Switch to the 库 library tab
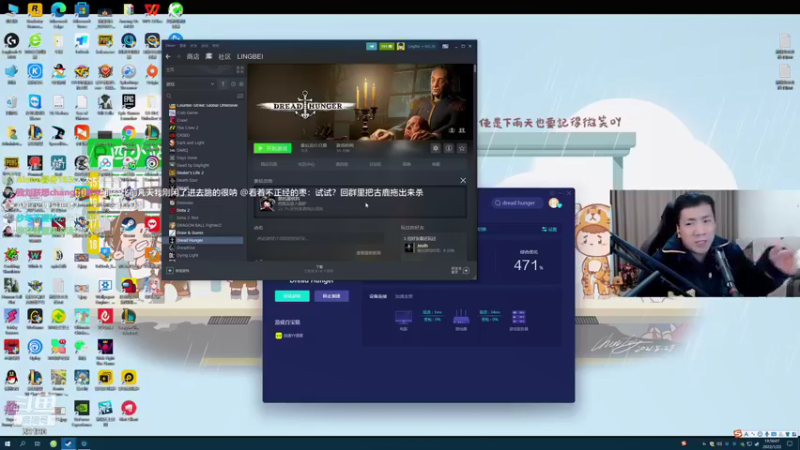The image size is (800, 450). (x=209, y=57)
